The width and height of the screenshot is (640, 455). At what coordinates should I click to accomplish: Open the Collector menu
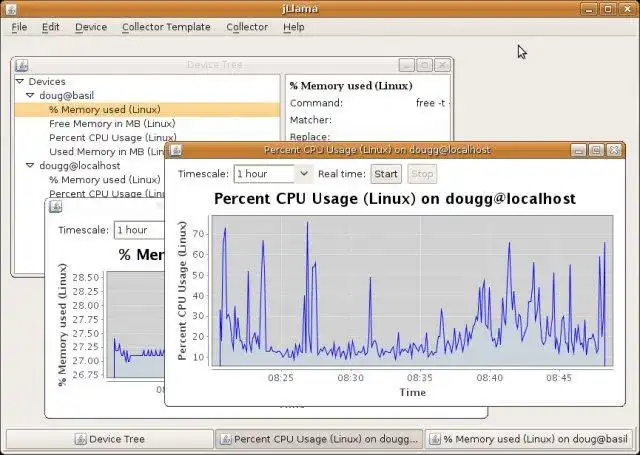[247, 27]
